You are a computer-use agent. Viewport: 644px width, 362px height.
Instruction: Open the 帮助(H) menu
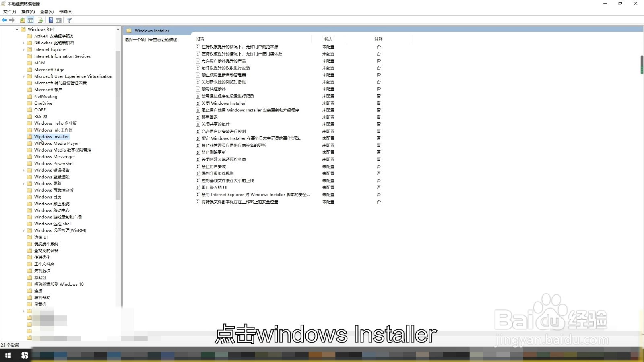[x=66, y=12]
